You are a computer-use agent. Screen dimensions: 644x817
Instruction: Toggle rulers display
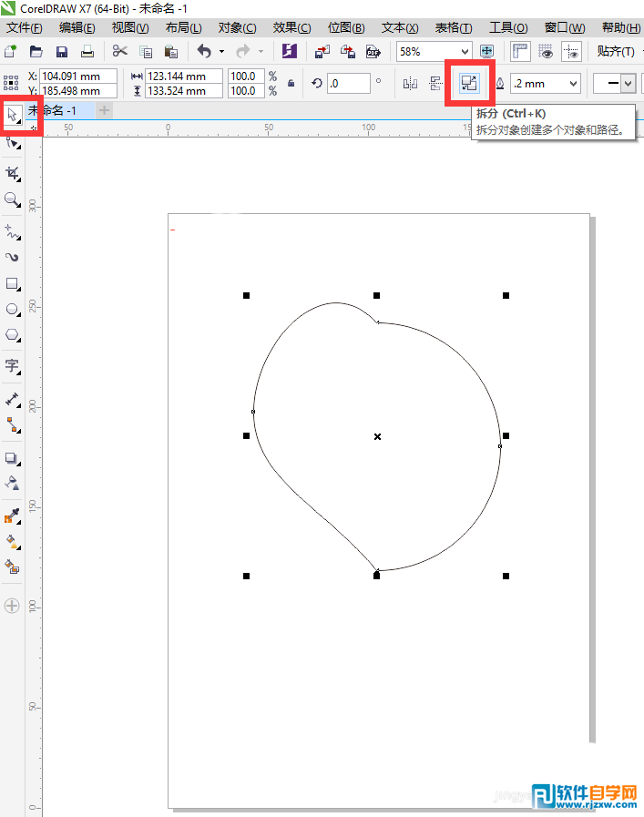[520, 51]
